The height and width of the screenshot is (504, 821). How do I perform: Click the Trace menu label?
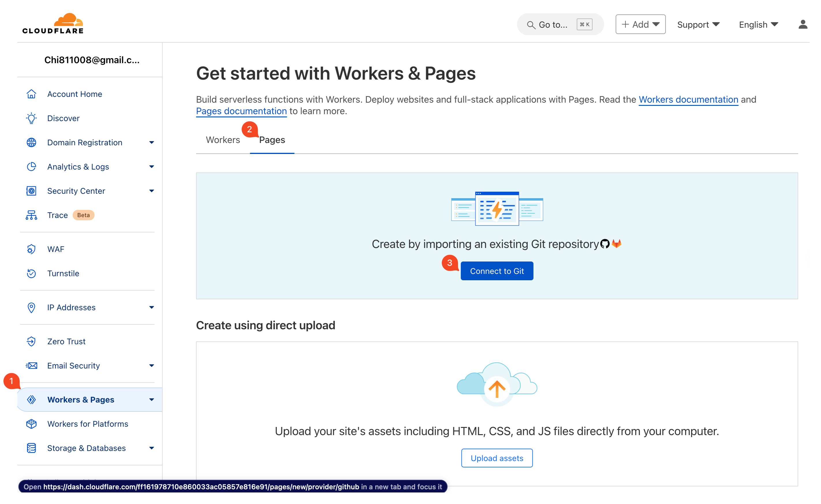coord(57,215)
